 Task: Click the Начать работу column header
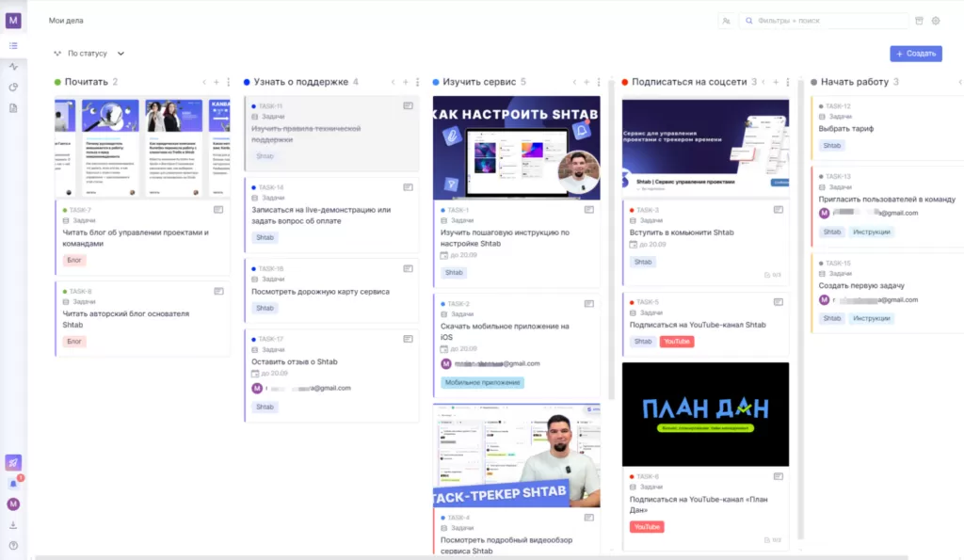click(x=855, y=82)
